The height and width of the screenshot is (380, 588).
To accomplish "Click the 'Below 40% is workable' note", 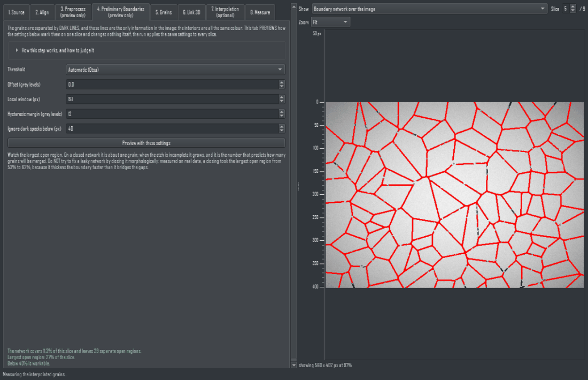I will pyautogui.click(x=28, y=363).
